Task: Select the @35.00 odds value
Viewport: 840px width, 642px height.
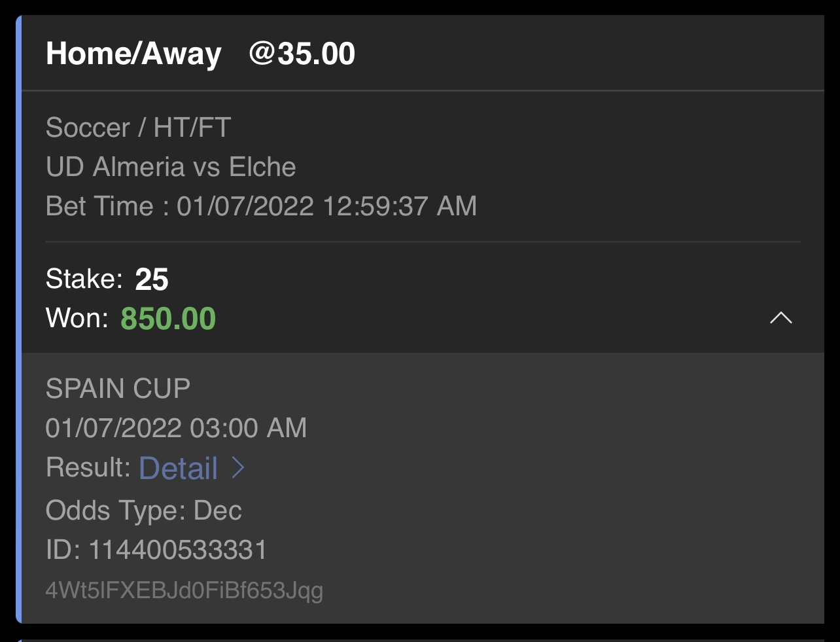Action: pyautogui.click(x=302, y=54)
